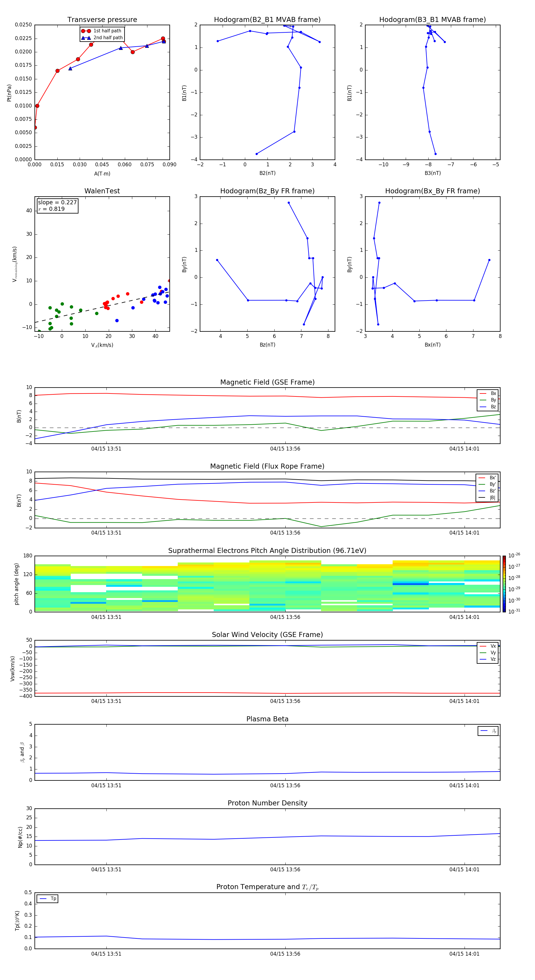Click the 'Hodogram(Bx_By FR frame)' title
Image resolution: width=535 pixels, height=980 pixels.
pyautogui.click(x=432, y=191)
